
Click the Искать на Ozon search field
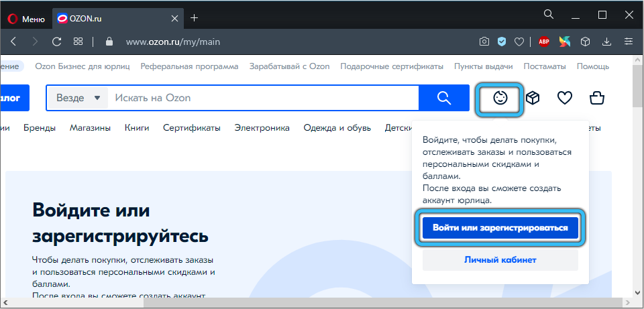pos(263,98)
